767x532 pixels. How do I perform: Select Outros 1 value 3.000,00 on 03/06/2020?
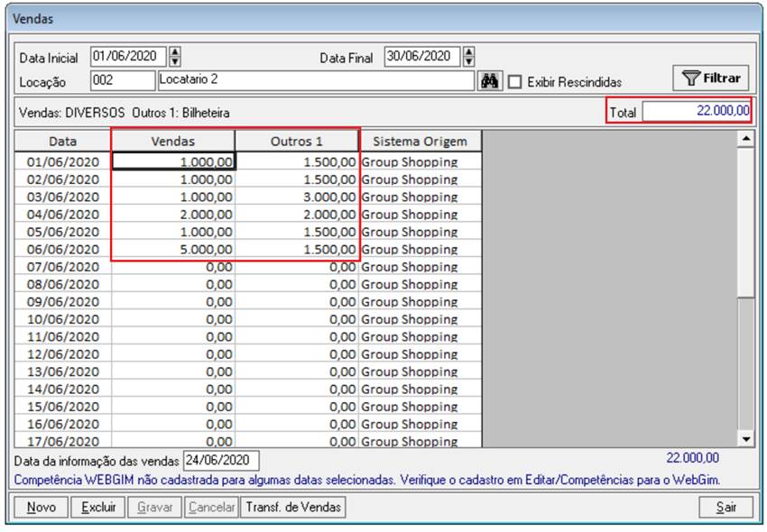297,197
